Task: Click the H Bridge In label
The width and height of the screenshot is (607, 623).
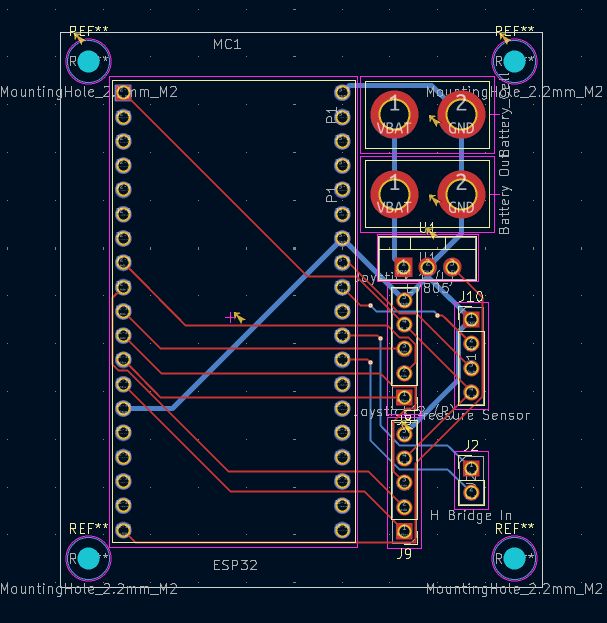Action: pos(470,515)
